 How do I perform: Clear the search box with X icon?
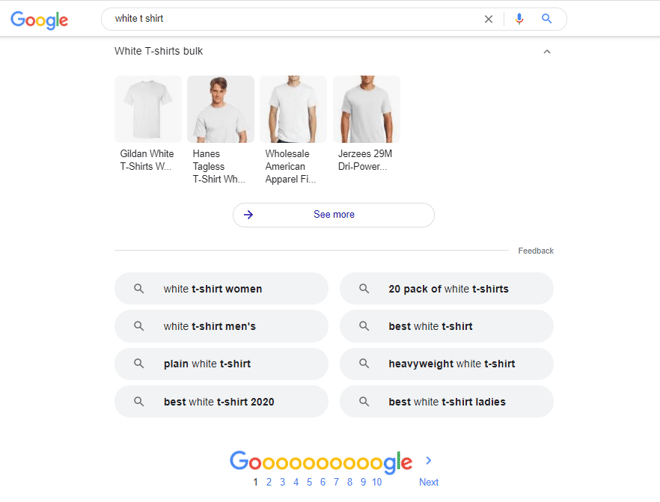point(488,19)
